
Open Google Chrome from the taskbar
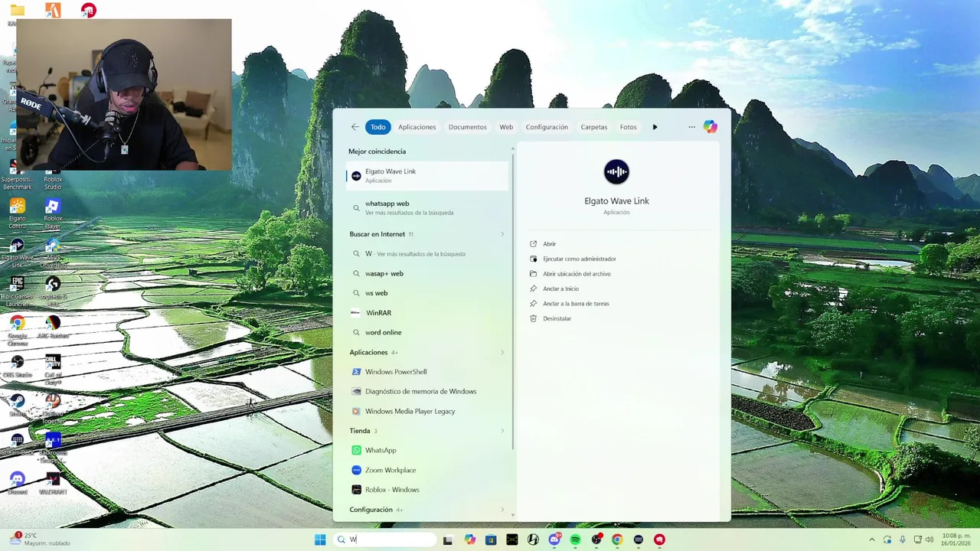click(617, 540)
